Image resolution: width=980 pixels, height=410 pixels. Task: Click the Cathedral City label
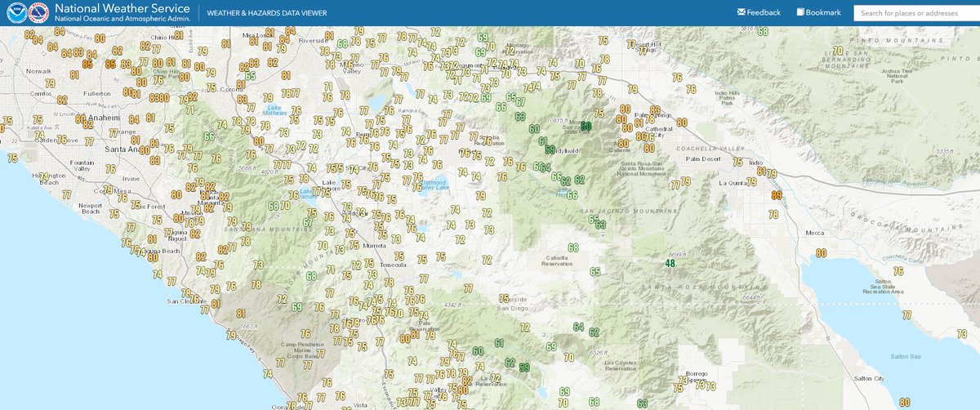(x=658, y=132)
